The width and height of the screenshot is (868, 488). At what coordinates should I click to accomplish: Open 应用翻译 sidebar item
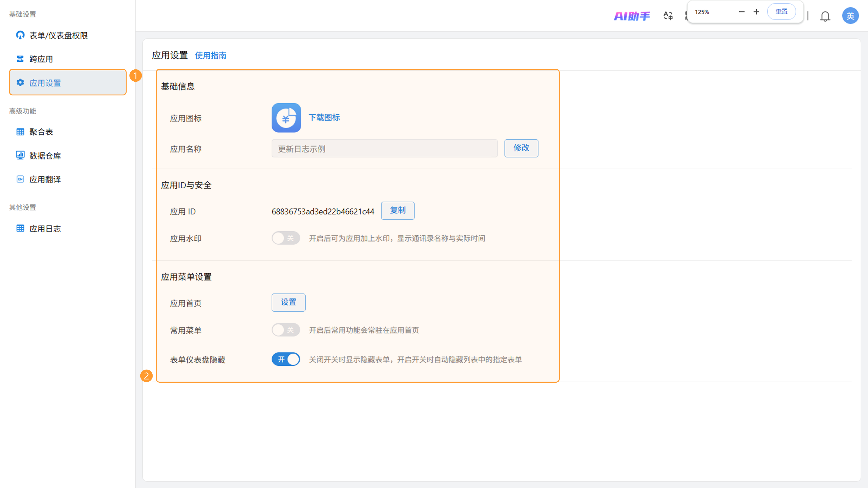[x=45, y=179]
